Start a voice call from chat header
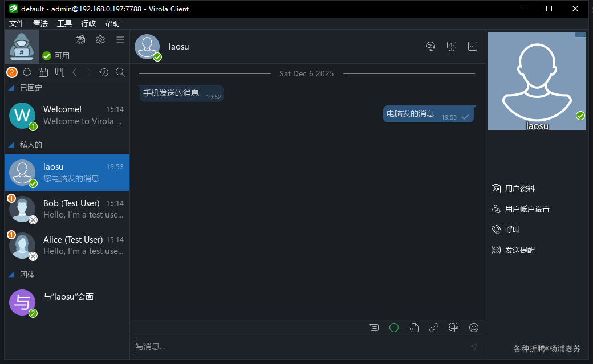The width and height of the screenshot is (593, 364). (430, 47)
